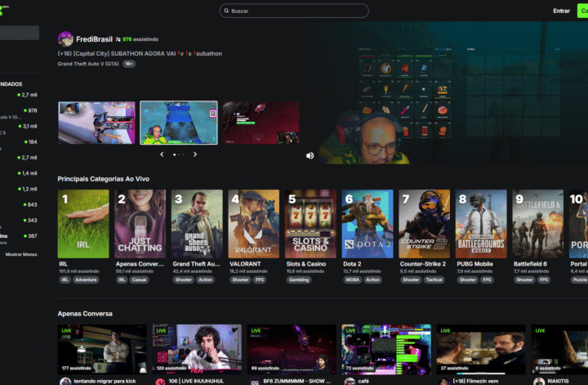Open sidebar channel with 843 viewers
588x385 pixels.
20,204
